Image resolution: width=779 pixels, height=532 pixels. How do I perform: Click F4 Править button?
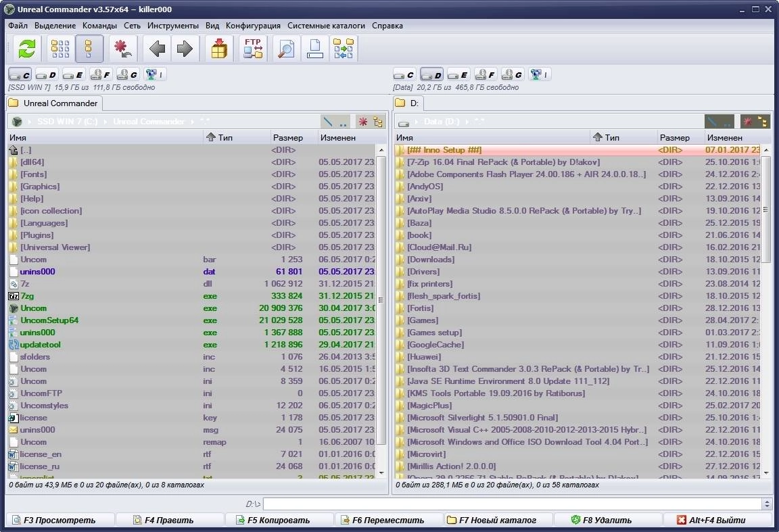pyautogui.click(x=170, y=520)
